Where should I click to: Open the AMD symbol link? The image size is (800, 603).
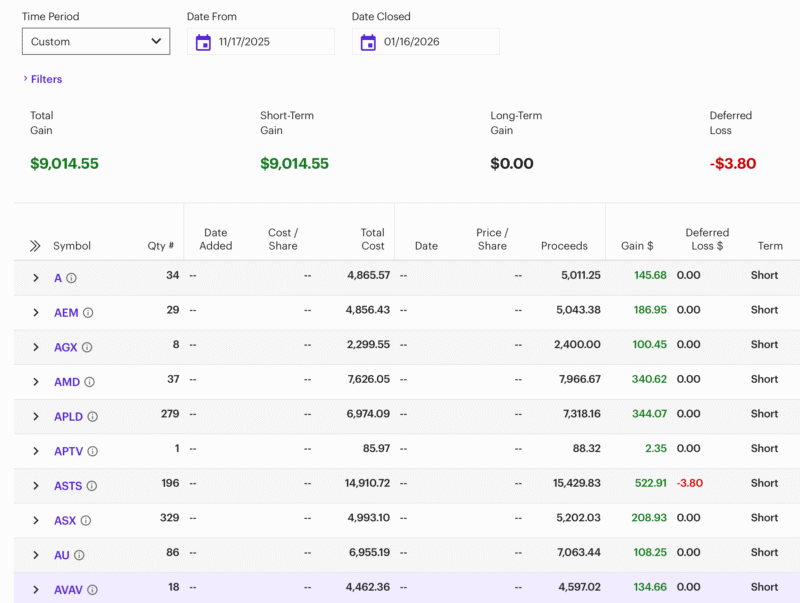tap(66, 382)
